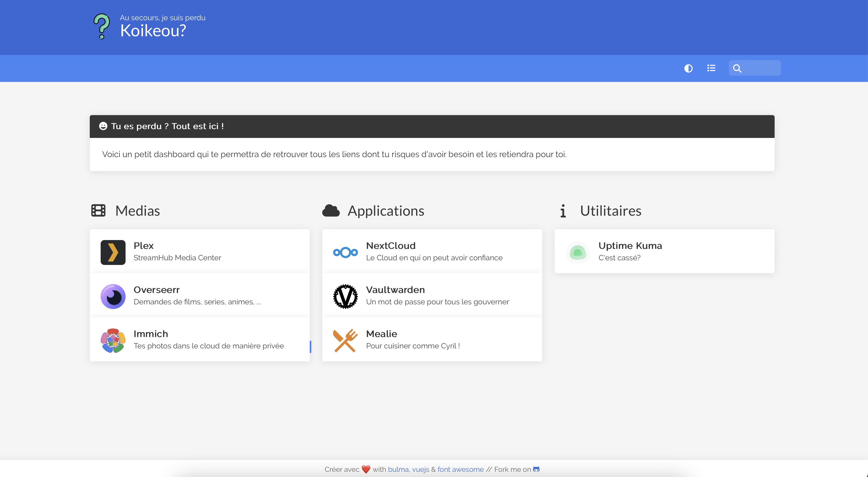Image resolution: width=868 pixels, height=477 pixels.
Task: Open the bulma link in footer
Action: point(398,469)
